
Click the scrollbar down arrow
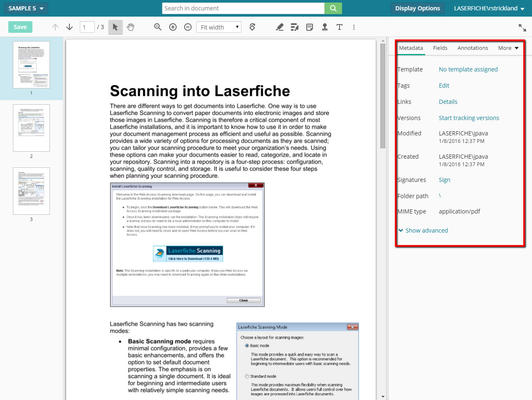383,397
